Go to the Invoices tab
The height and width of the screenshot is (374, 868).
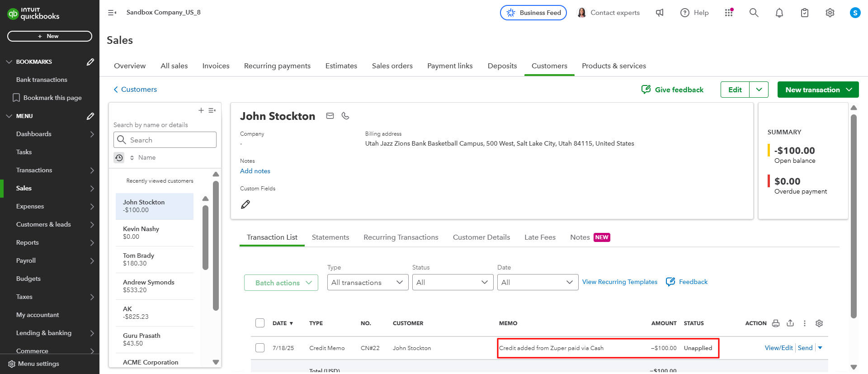pyautogui.click(x=216, y=66)
